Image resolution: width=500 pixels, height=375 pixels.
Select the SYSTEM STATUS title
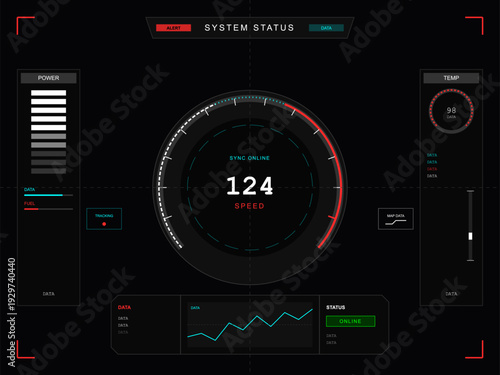coord(250,28)
